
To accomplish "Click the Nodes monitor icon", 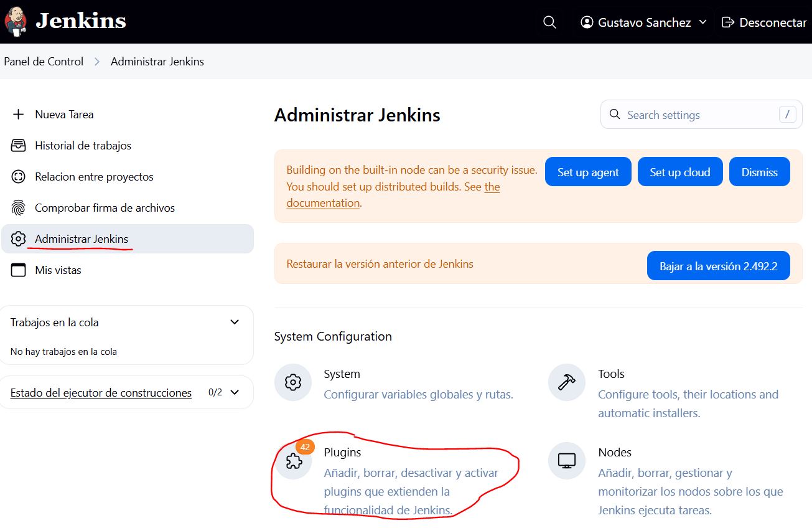I will (566, 461).
